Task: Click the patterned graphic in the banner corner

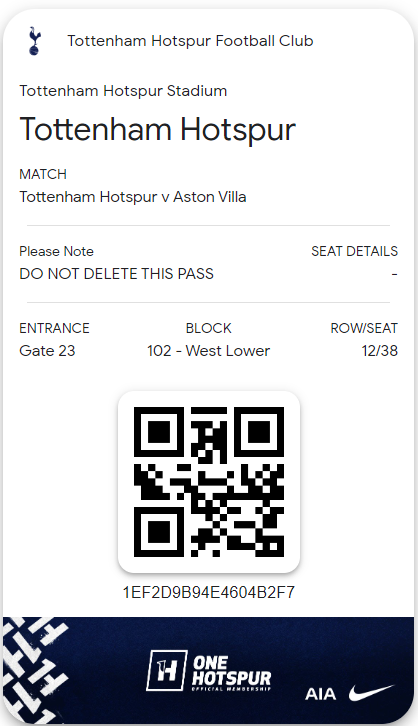Action: pos(35,670)
